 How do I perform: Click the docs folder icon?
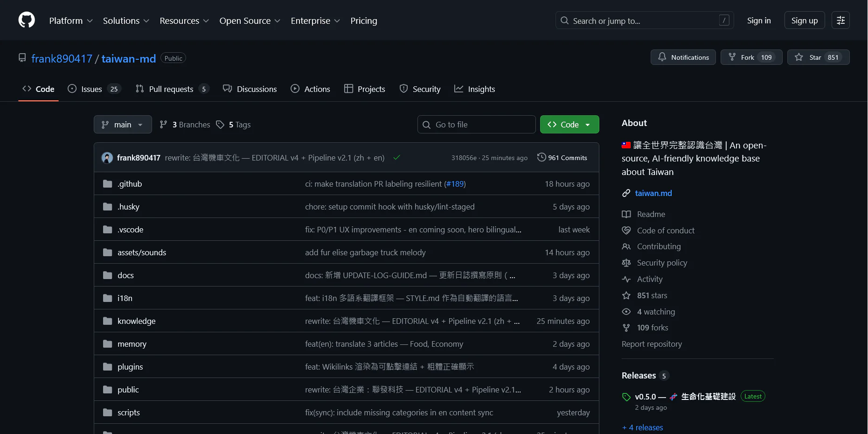[108, 275]
